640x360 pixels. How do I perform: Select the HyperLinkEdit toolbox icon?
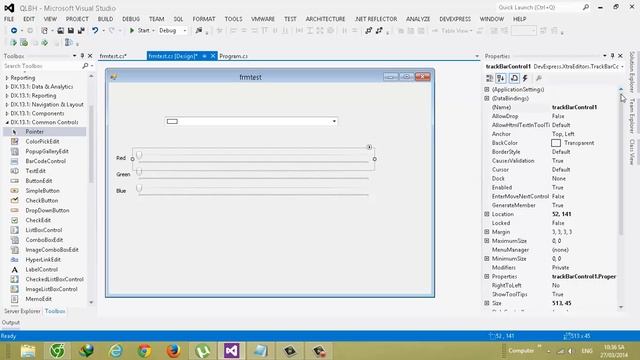pos(15,259)
